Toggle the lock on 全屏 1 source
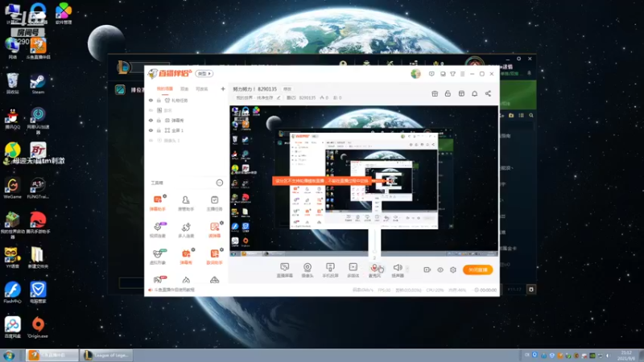The height and width of the screenshot is (362, 644). [x=159, y=130]
